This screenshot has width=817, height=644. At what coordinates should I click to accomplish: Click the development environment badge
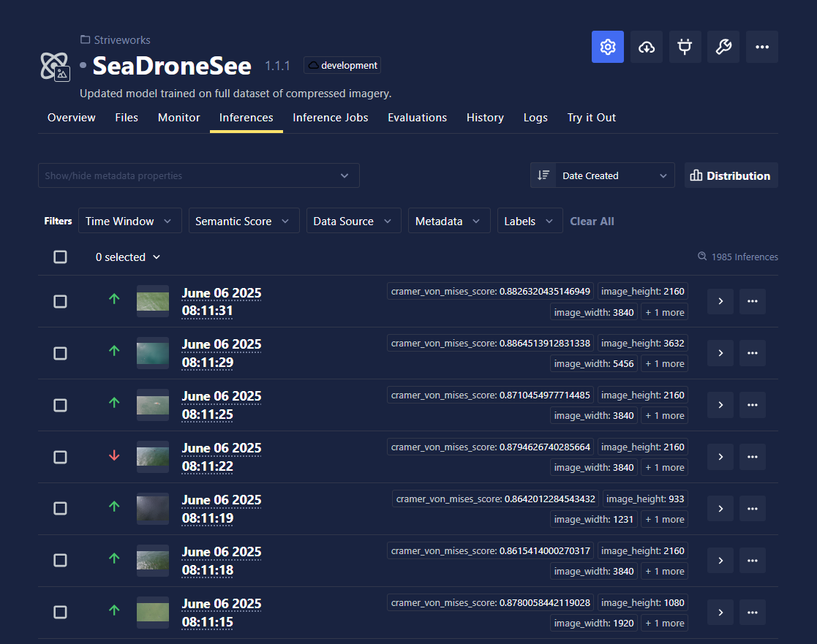coord(342,65)
